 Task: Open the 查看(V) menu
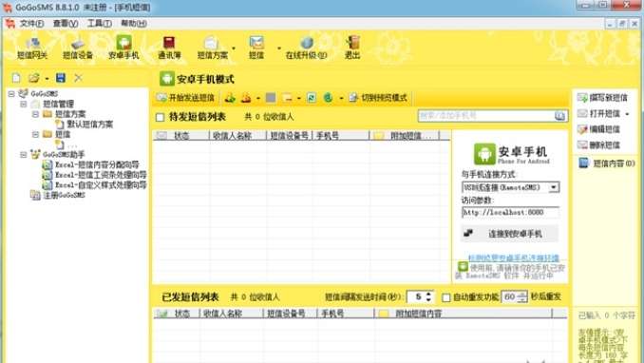pyautogui.click(x=66, y=24)
